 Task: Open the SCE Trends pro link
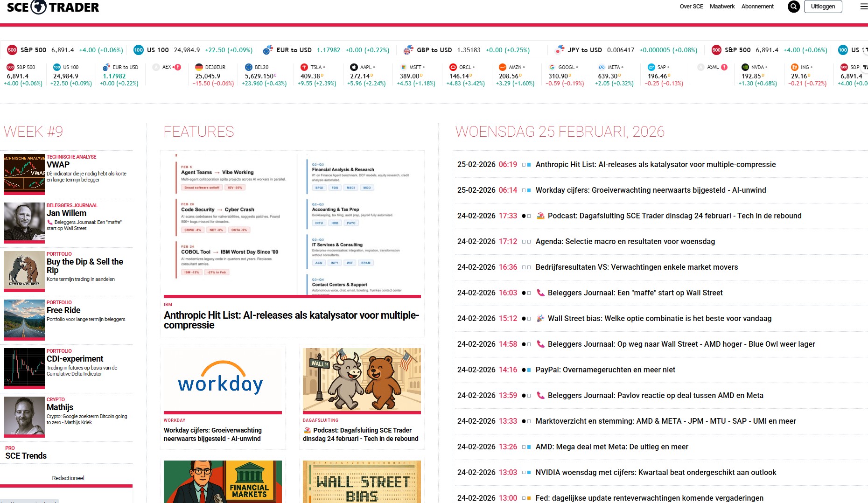[x=26, y=456]
